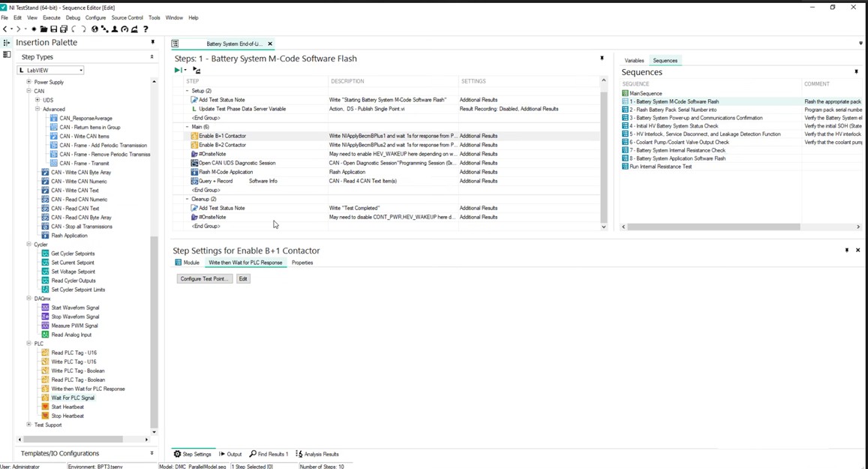Screen dimensions: 868x469
Task: Click the question mark help icon
Action: 146,29
